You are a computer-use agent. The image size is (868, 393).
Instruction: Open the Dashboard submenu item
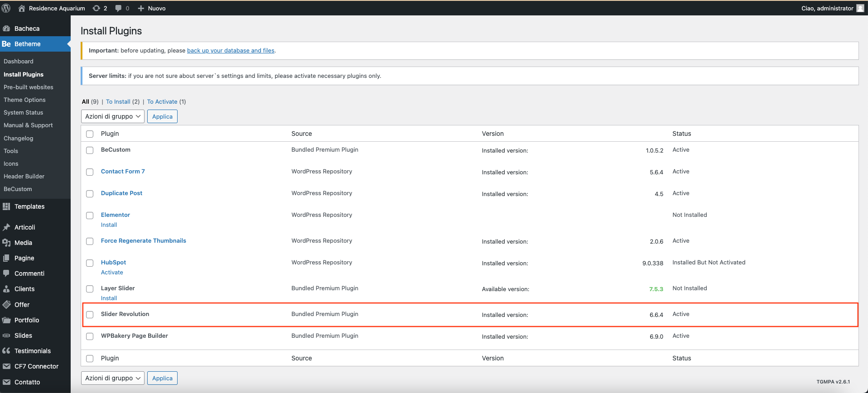pos(19,61)
